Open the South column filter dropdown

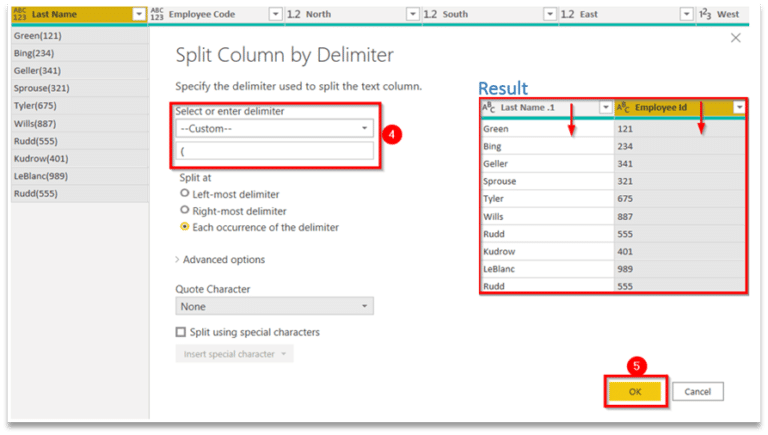click(x=550, y=14)
